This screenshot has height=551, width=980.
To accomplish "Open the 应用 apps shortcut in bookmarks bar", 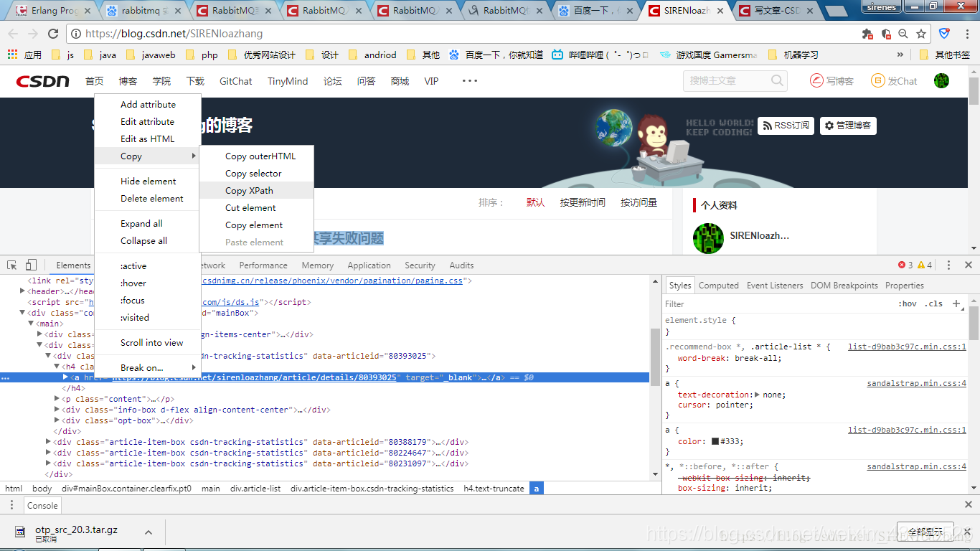I will [x=24, y=55].
